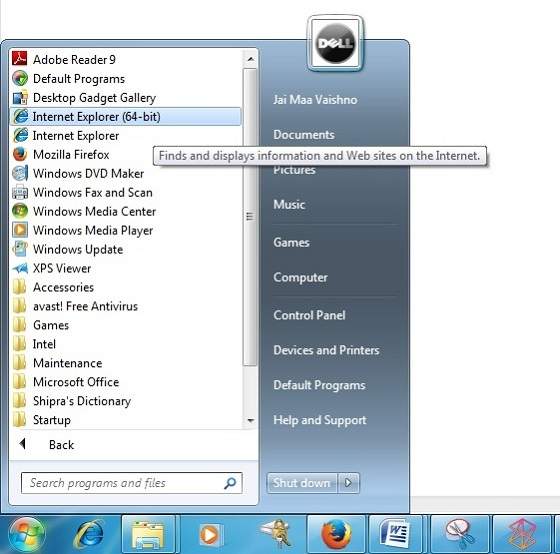Click the scrollbar up arrow in programs list
The image size is (560, 554).
coord(251,59)
